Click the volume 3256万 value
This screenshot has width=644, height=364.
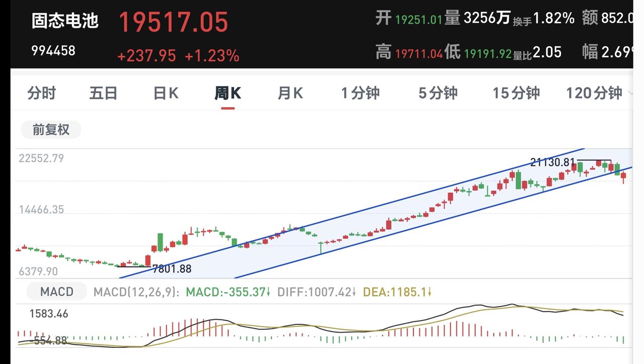[487, 19]
